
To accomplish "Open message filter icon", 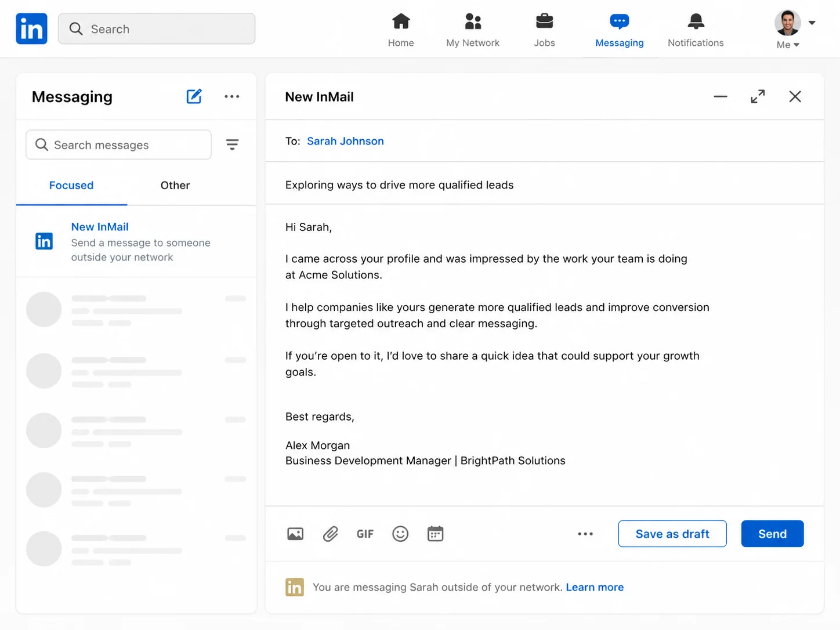I will coord(232,144).
